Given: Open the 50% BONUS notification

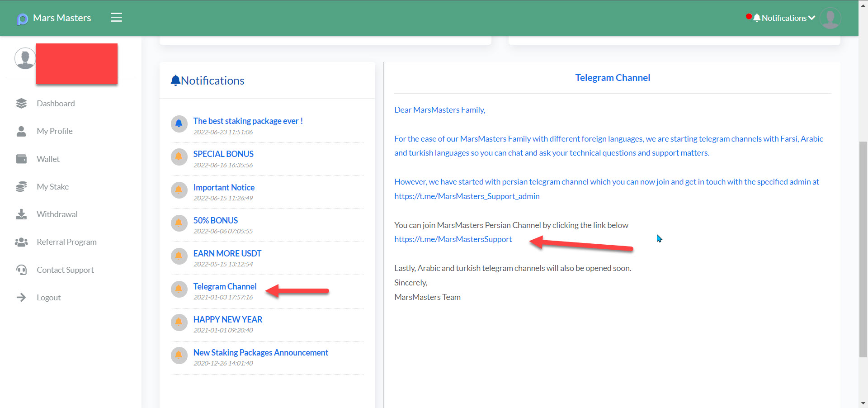Looking at the screenshot, I should (216, 220).
